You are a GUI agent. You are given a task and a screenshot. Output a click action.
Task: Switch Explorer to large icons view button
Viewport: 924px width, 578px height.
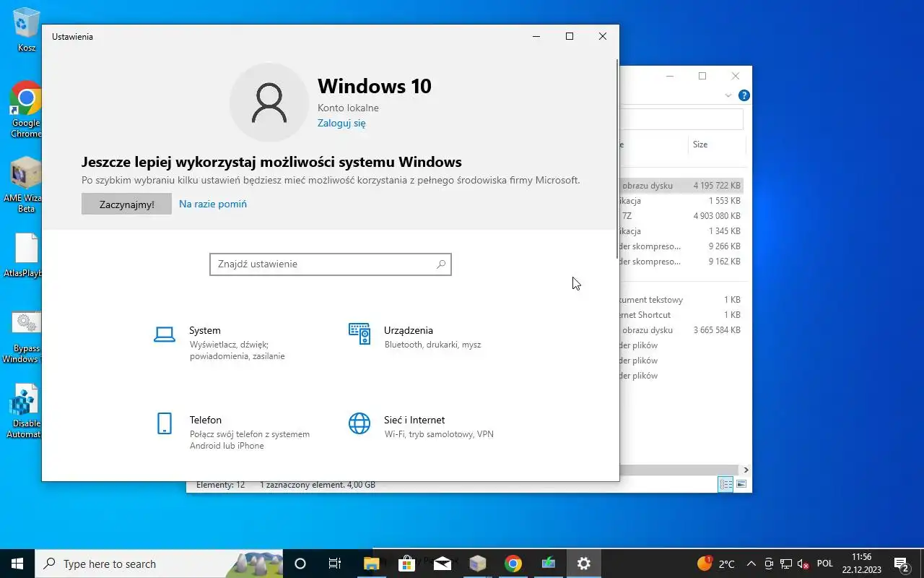click(741, 484)
